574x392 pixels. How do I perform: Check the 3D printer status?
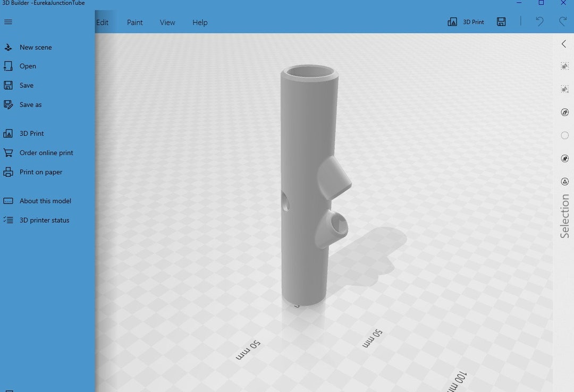[x=43, y=220]
